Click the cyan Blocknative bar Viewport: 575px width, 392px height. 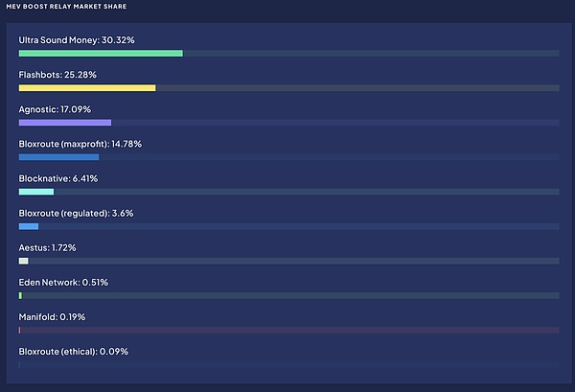[36, 192]
